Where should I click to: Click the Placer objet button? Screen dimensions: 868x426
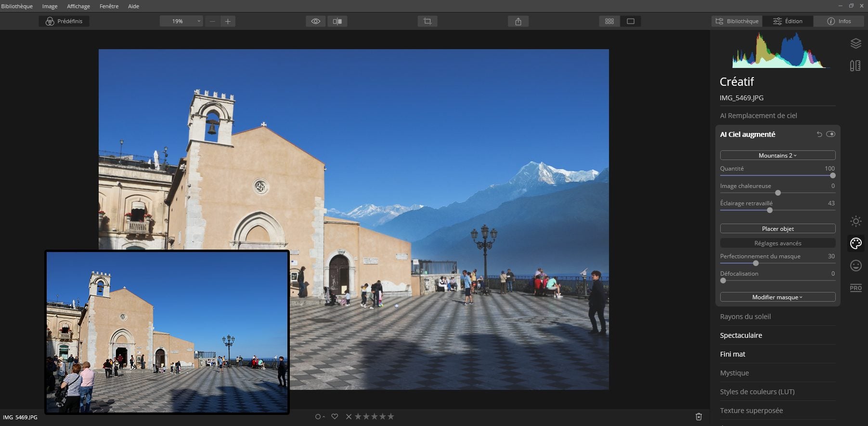coord(777,228)
